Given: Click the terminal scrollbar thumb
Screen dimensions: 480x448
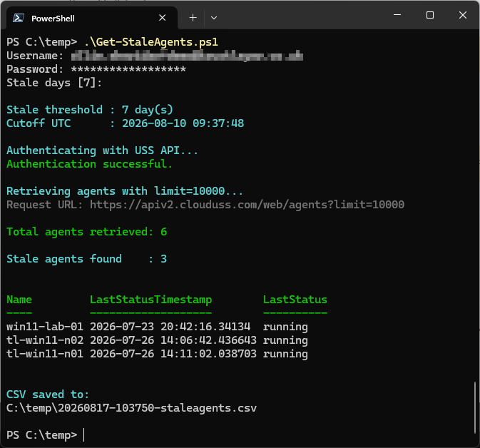Looking at the screenshot, I should [x=475, y=408].
